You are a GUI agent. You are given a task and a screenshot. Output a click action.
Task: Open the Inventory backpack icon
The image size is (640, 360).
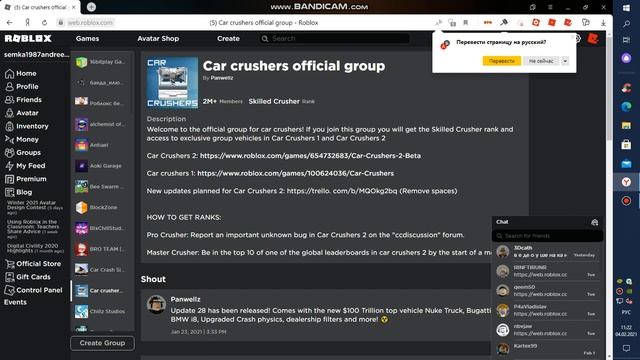pos(9,126)
